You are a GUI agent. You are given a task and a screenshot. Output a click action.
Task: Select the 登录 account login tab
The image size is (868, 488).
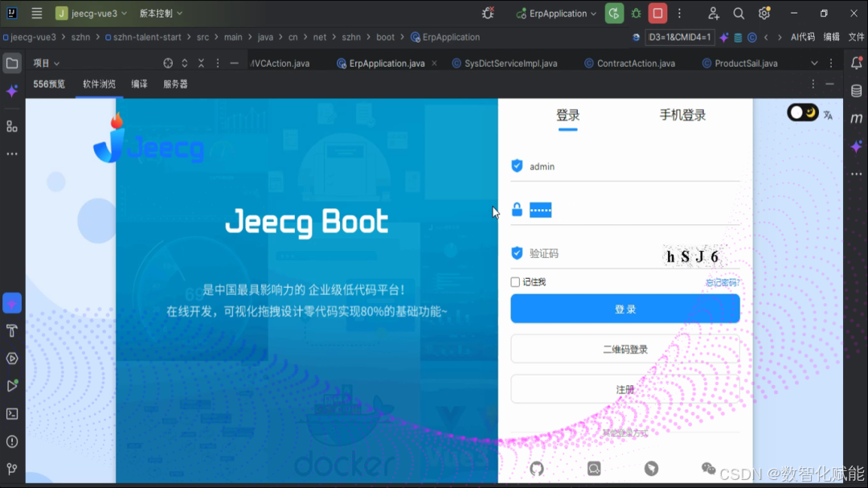click(x=568, y=115)
